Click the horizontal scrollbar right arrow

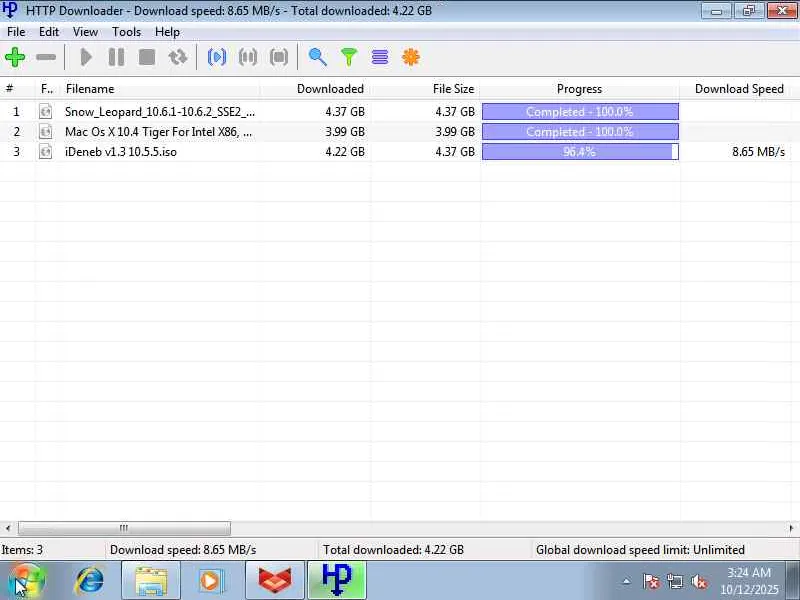[x=791, y=528]
